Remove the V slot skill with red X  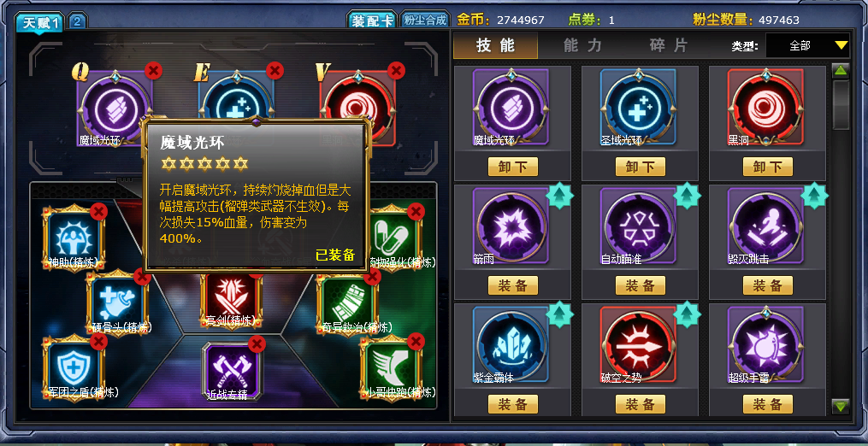396,70
